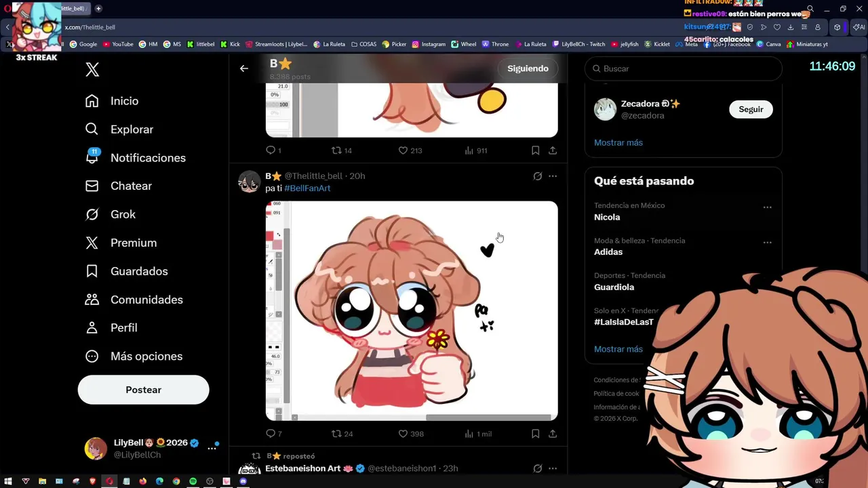Open Estebaneishon Art profile name

[x=303, y=468]
